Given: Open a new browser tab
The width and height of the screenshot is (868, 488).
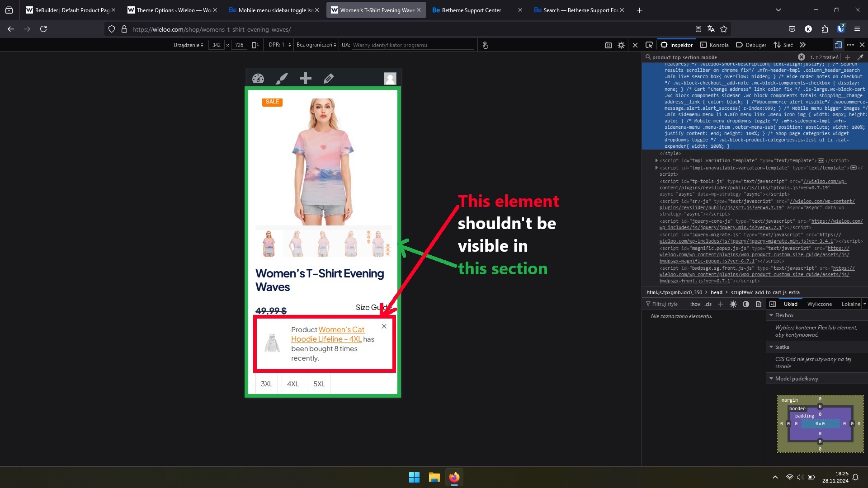Looking at the screenshot, I should pos(639,10).
